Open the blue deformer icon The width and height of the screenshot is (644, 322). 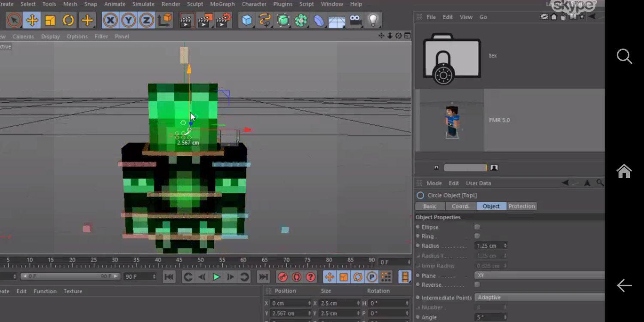[x=319, y=20]
